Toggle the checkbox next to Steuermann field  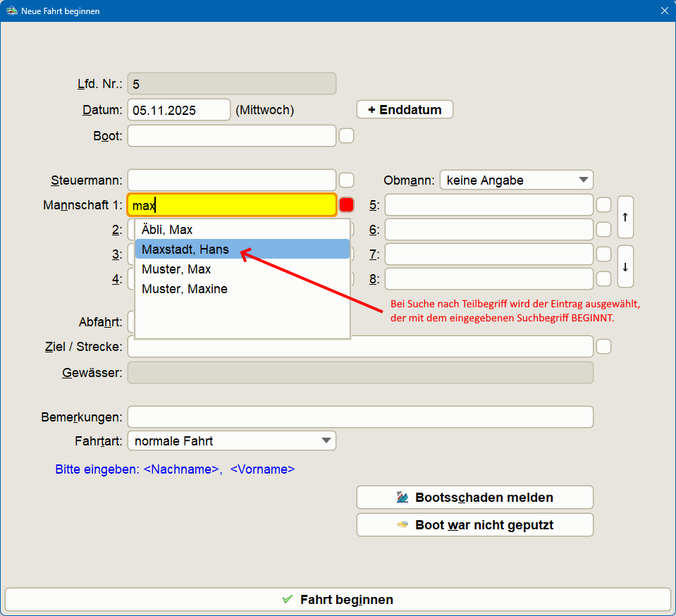coord(346,180)
